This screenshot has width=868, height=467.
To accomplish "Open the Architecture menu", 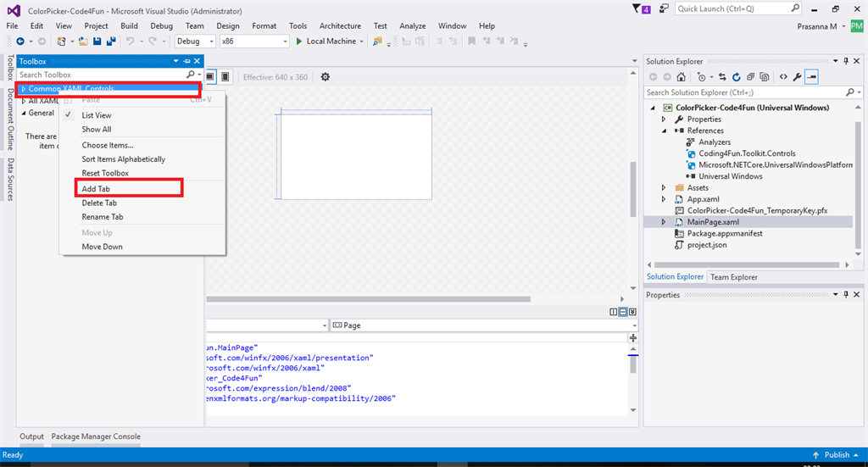I will tap(340, 26).
